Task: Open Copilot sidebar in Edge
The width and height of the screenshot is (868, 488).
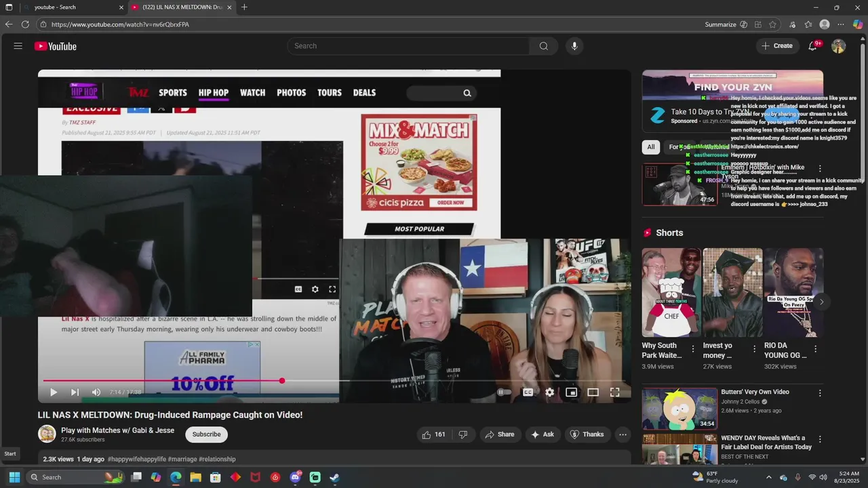Action: (858, 24)
